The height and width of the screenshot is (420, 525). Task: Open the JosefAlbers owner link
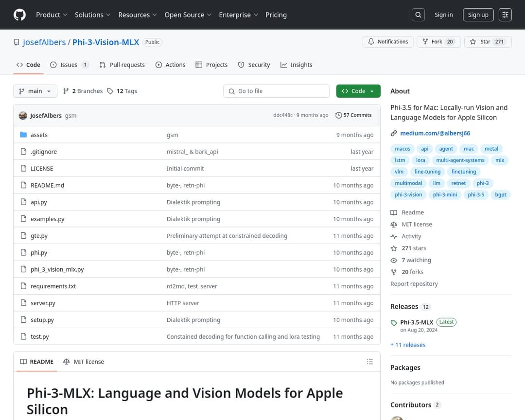tap(44, 42)
